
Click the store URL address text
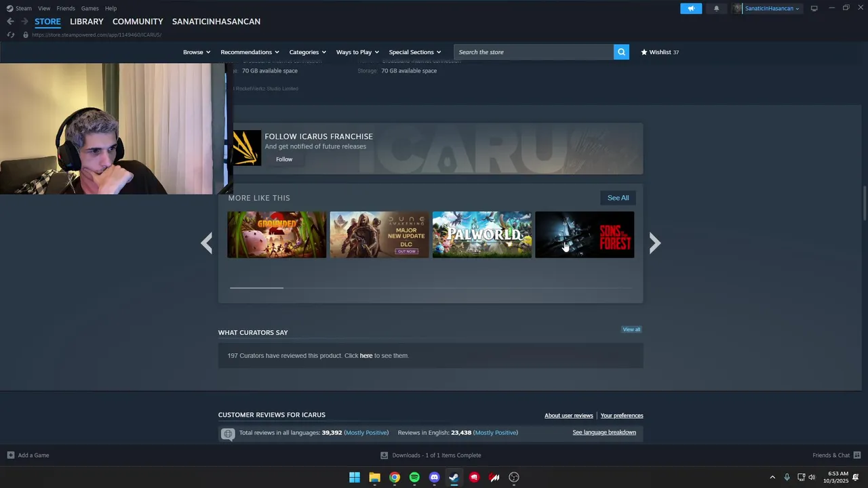tap(96, 35)
